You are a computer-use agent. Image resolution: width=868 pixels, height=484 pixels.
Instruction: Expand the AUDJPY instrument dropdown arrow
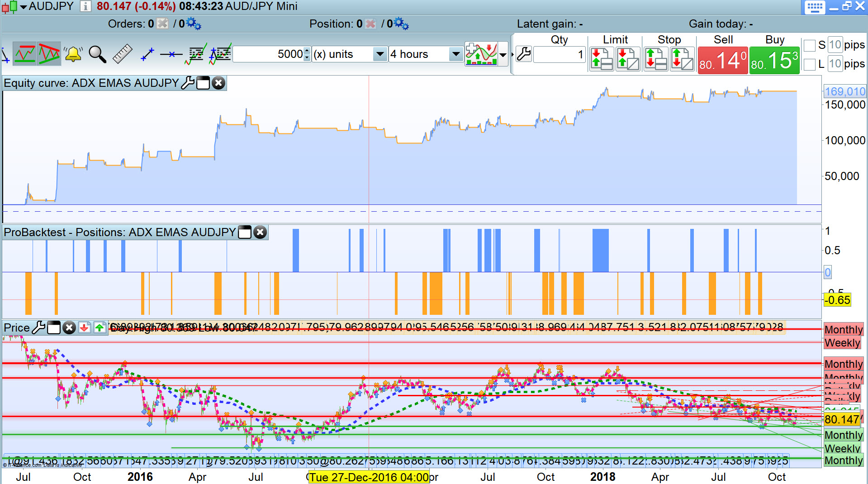(24, 7)
